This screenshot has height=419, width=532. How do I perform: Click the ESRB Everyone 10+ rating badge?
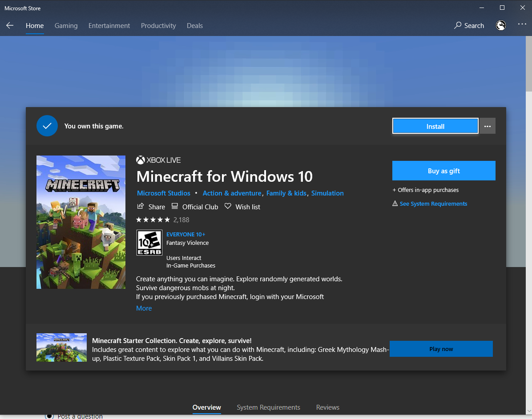pos(149,243)
